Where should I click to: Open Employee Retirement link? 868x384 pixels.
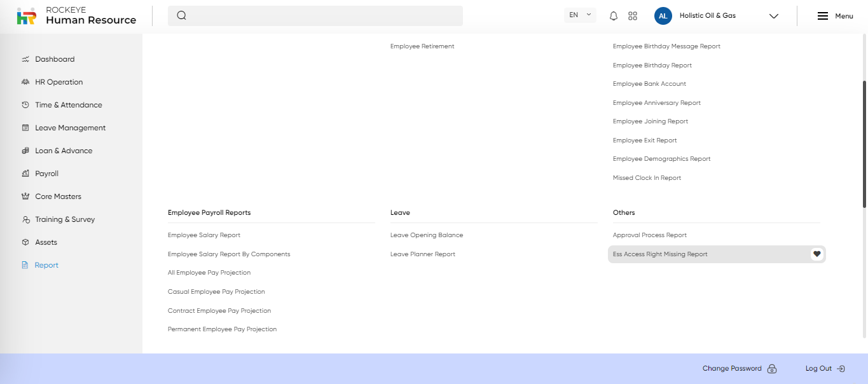[422, 46]
